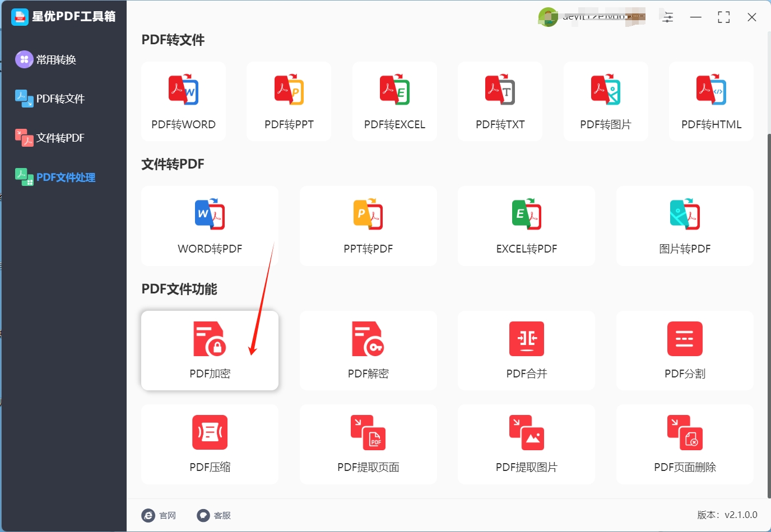
Task: Switch to 常用转换 in sidebar
Action: (x=46, y=59)
